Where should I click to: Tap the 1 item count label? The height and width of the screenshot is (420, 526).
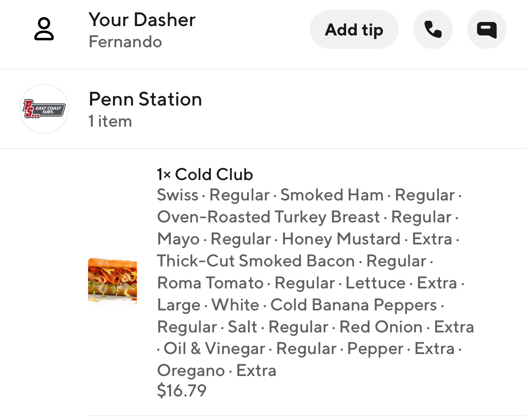coord(110,121)
